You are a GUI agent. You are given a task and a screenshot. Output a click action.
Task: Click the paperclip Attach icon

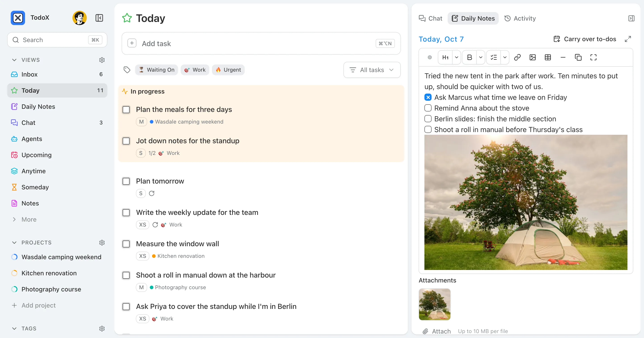pyautogui.click(x=425, y=331)
